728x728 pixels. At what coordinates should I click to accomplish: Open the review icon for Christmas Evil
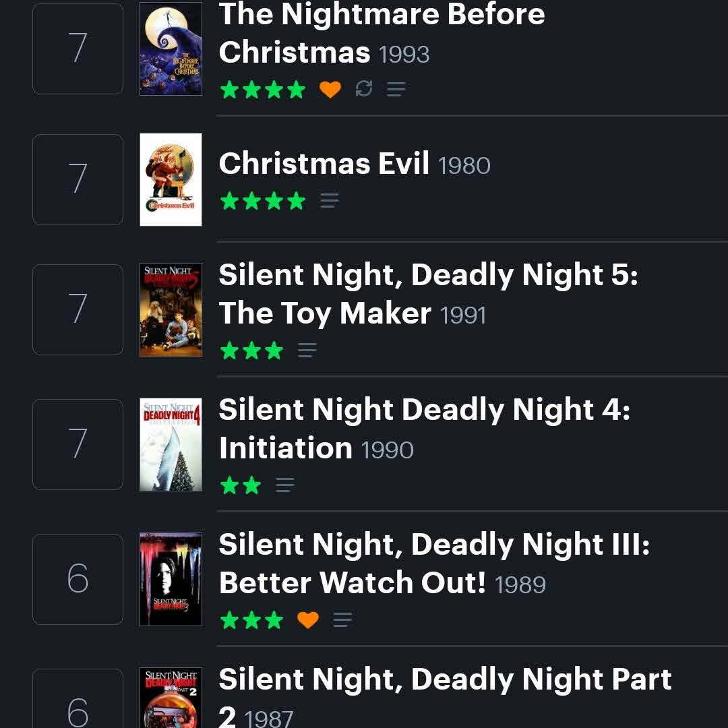pos(329,201)
